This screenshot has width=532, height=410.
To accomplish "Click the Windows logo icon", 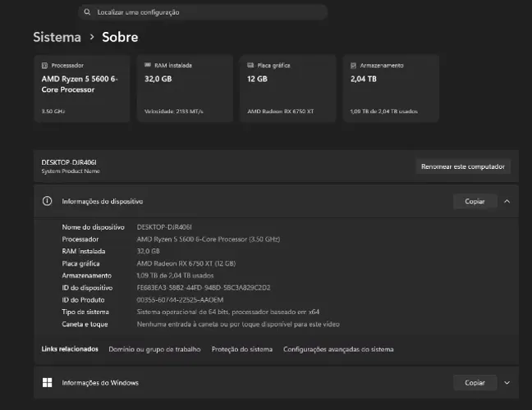I will (47, 383).
